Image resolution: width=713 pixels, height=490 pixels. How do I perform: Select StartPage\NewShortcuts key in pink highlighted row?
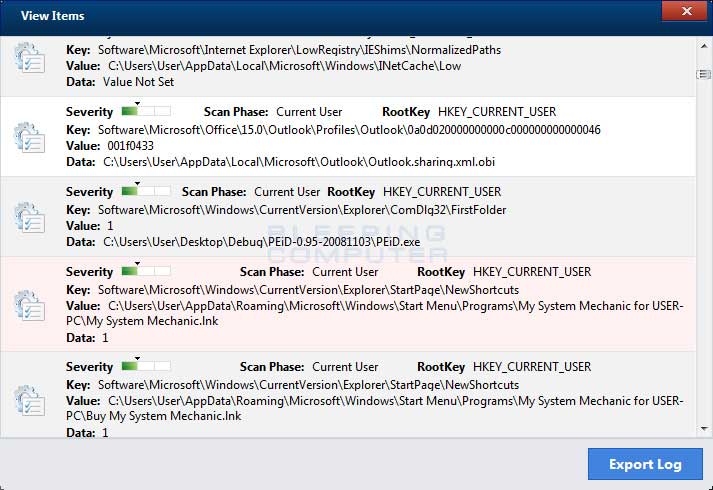point(308,290)
